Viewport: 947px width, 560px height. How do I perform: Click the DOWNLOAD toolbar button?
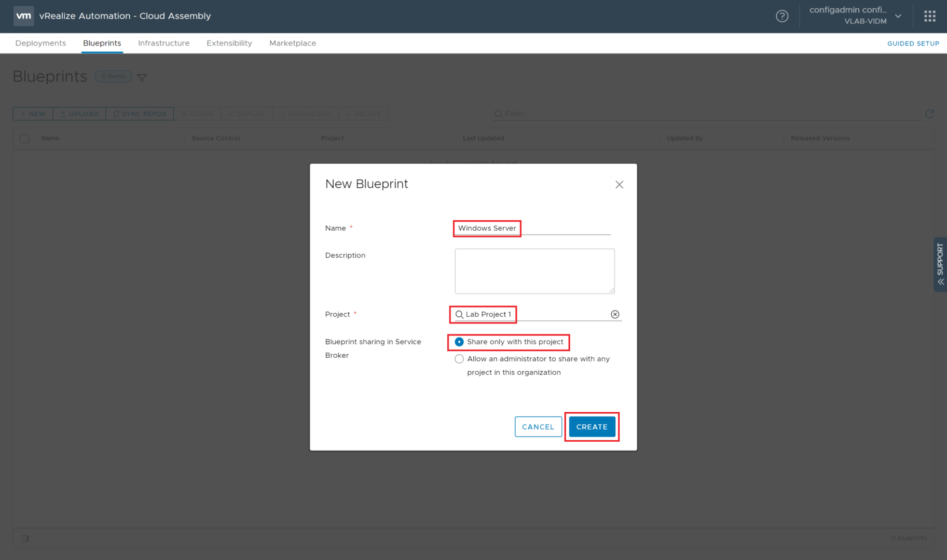tap(305, 114)
